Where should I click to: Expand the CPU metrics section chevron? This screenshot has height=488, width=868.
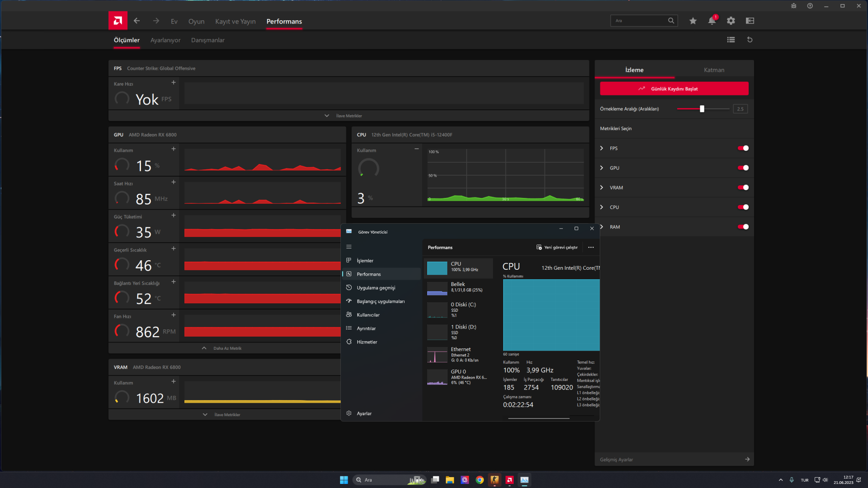point(601,207)
